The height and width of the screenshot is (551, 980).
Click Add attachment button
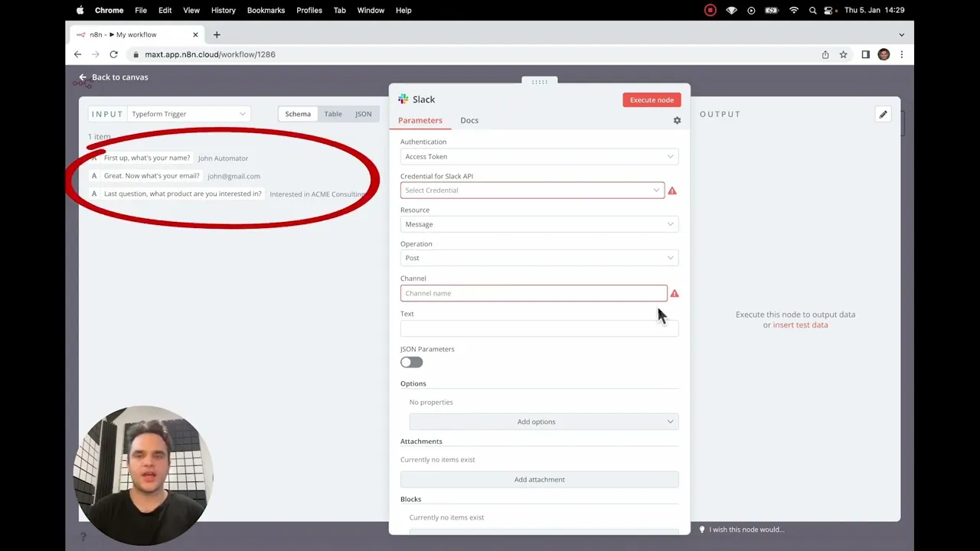tap(539, 480)
